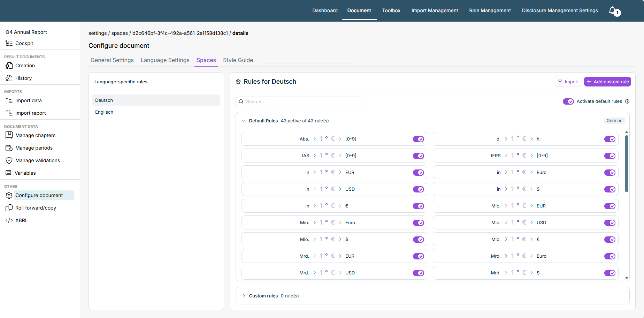
Task: Click the info icon beside Activate default rules
Action: point(627,101)
